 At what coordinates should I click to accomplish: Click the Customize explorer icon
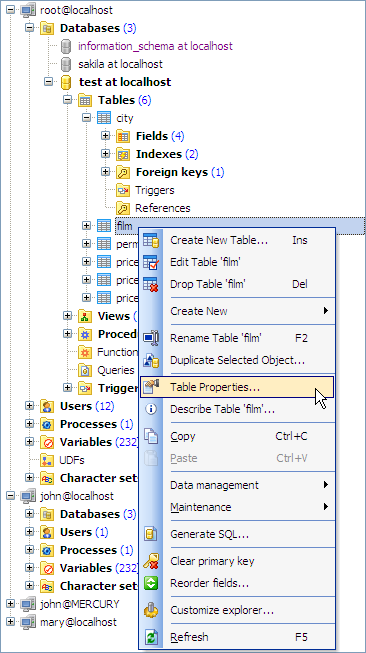(x=151, y=611)
